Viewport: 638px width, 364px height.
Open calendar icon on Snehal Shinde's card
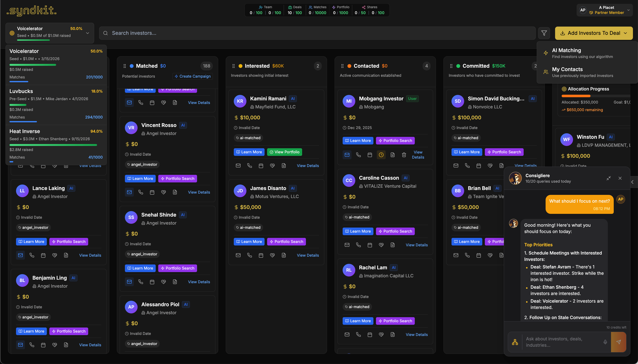(x=152, y=282)
